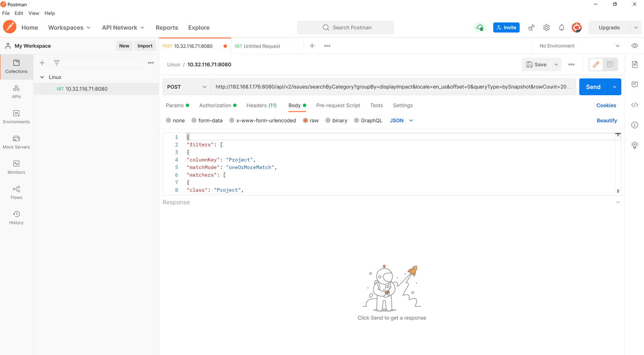Switch to the Headers tab
This screenshot has height=355, width=644.
pyautogui.click(x=261, y=106)
